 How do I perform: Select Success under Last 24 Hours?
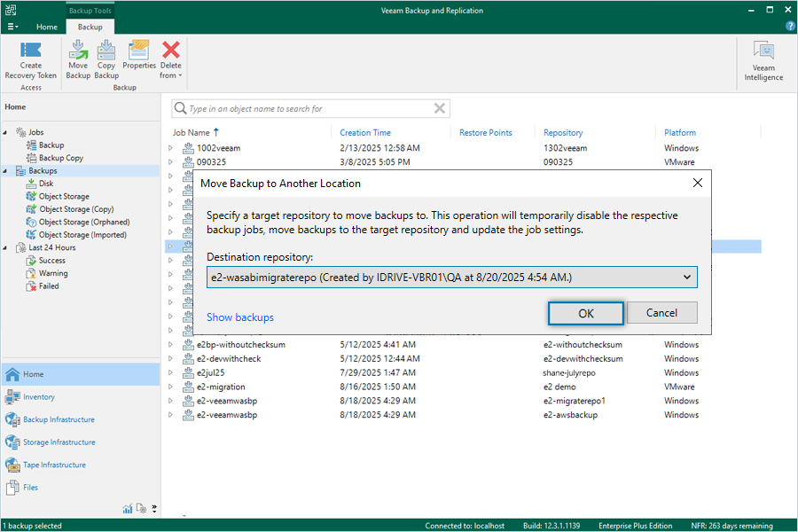coord(52,260)
